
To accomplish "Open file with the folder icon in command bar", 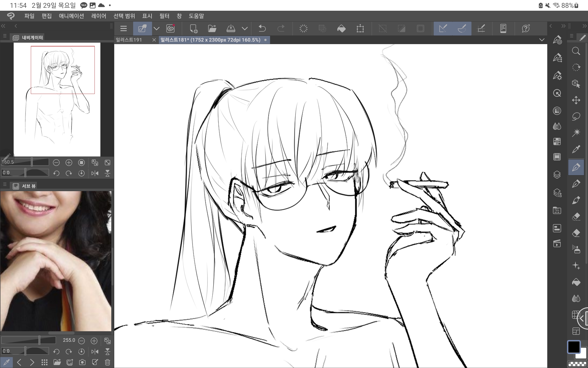I will [x=212, y=29].
